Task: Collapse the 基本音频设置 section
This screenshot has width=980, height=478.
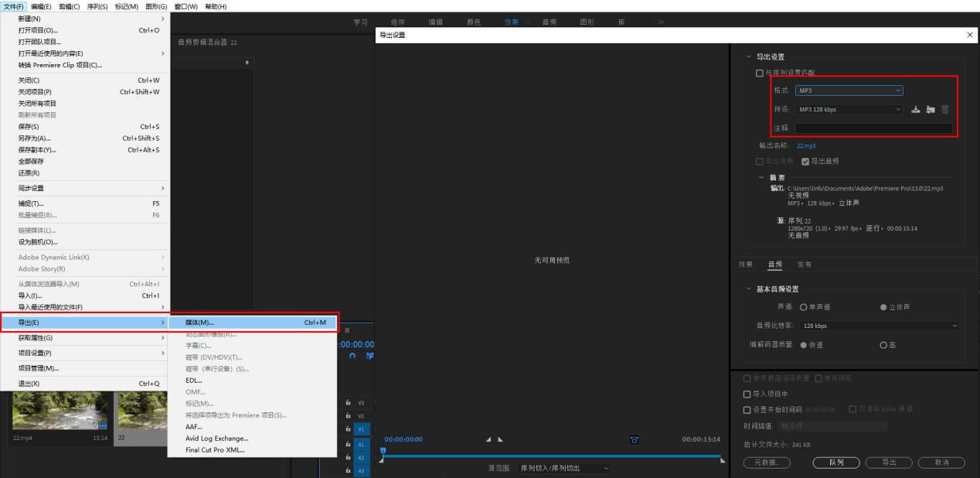Action: click(748, 289)
